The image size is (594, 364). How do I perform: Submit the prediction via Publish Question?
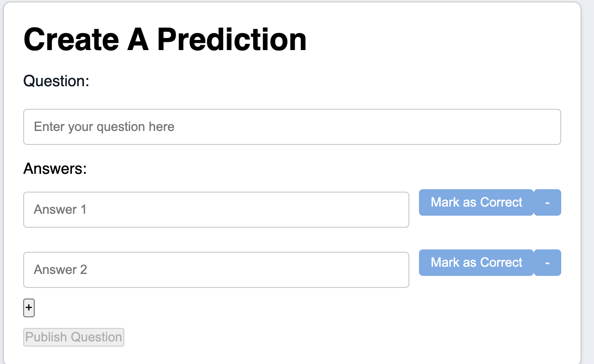point(74,337)
